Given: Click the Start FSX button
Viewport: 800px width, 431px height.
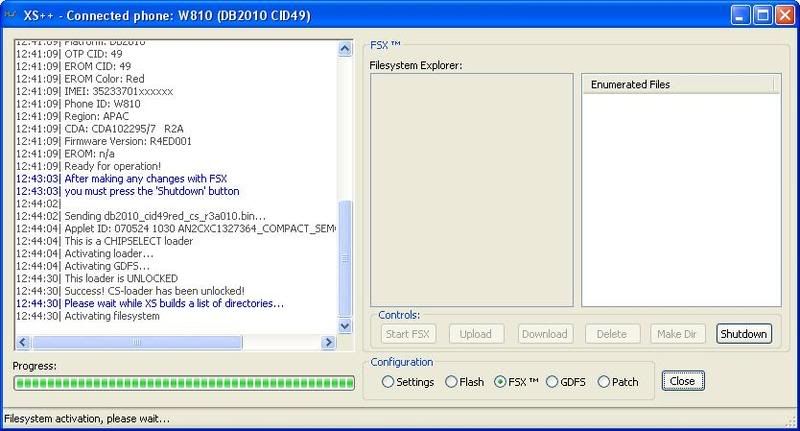Looking at the screenshot, I should pyautogui.click(x=407, y=334).
